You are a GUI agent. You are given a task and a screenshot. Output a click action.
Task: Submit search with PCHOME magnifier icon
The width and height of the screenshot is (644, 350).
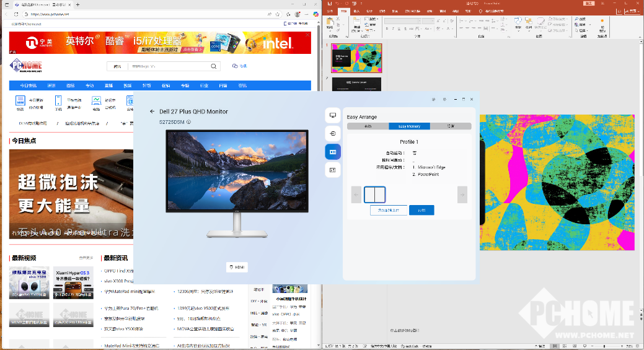pyautogui.click(x=214, y=66)
